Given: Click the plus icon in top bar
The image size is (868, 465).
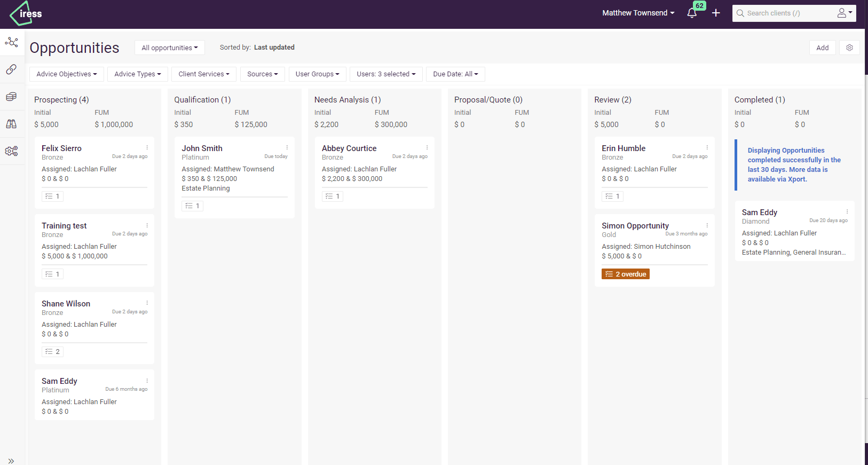Looking at the screenshot, I should tap(716, 13).
